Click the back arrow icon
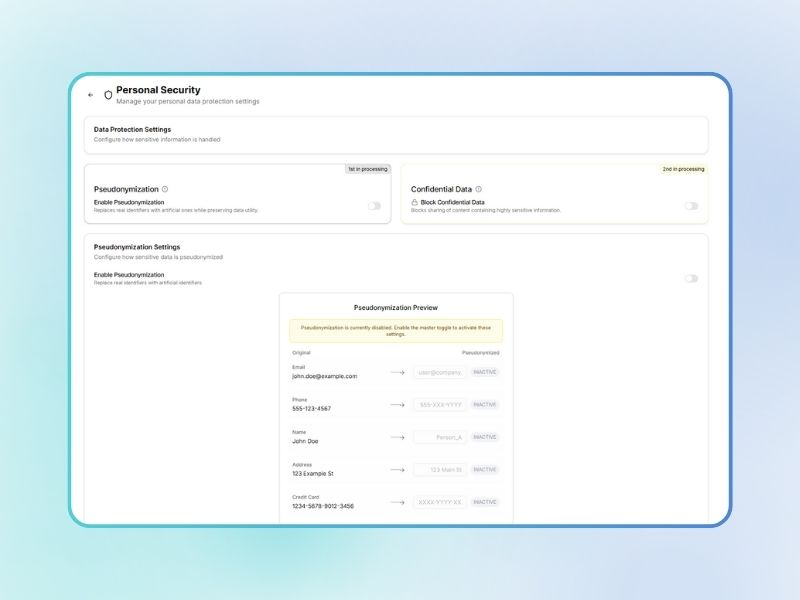The width and height of the screenshot is (800, 600). click(x=90, y=95)
